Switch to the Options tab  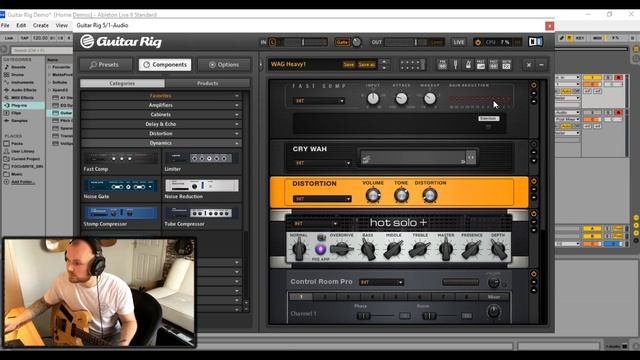click(224, 64)
